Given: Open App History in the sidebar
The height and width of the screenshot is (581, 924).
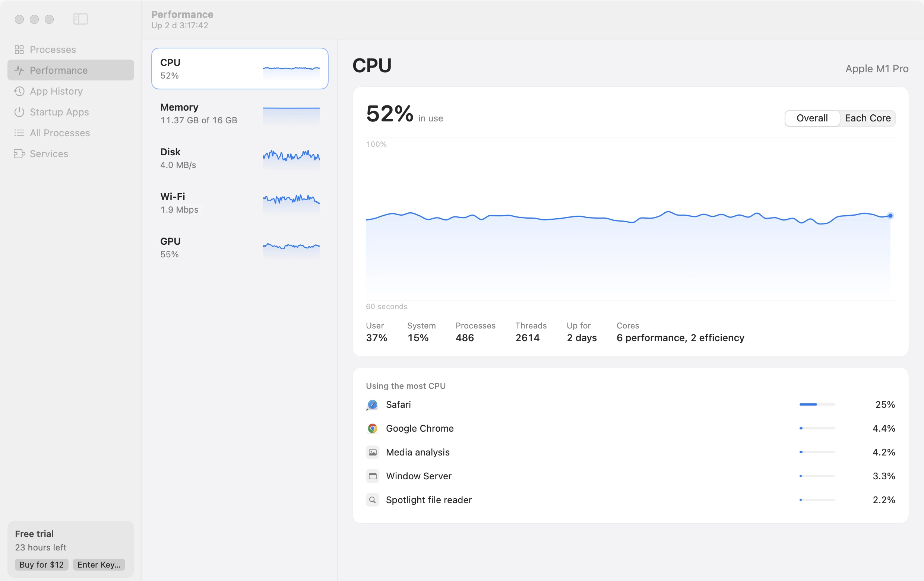Looking at the screenshot, I should 71,91.
